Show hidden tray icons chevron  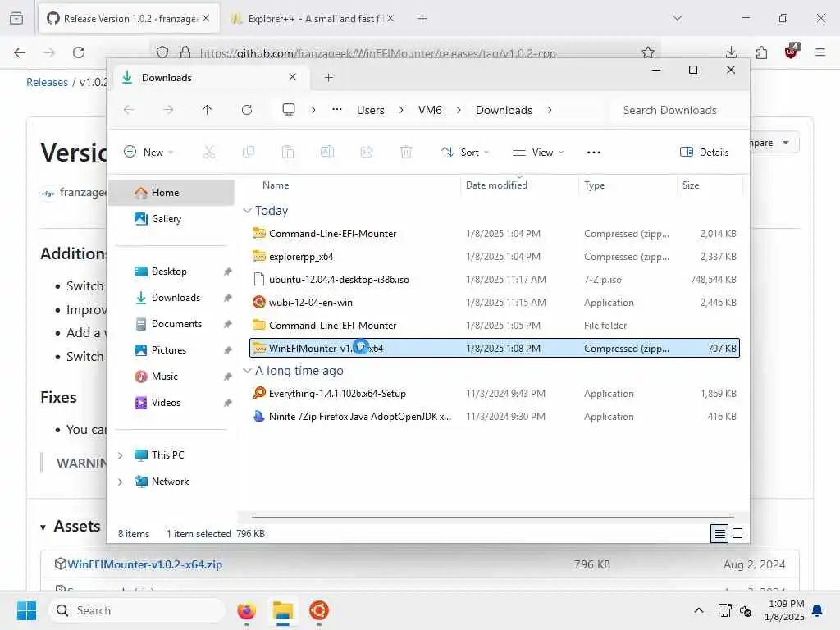coord(699,610)
